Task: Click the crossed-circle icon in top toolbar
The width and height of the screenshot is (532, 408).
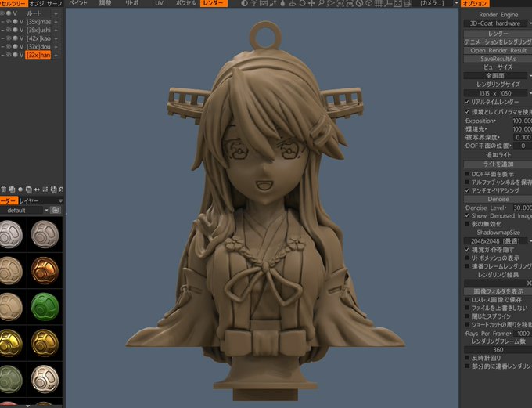Action: point(359,3)
